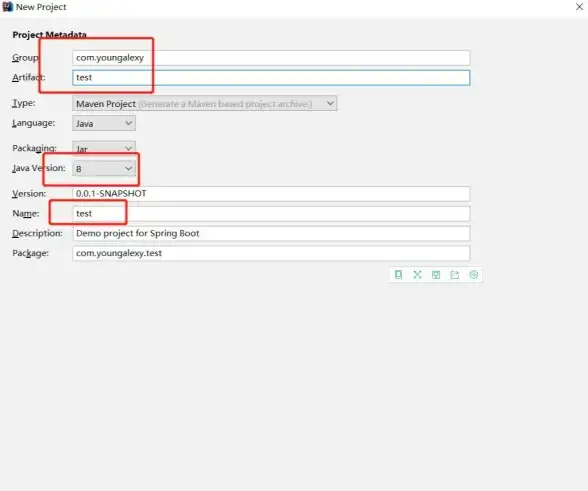Click the Package field com.youngalexy.test
This screenshot has width=588, height=491.
[x=271, y=253]
